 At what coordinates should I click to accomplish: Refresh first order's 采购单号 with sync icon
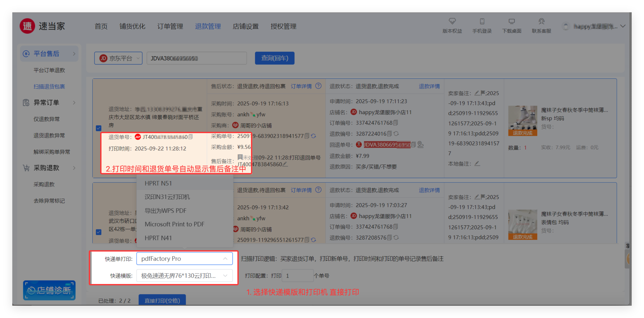313,136
